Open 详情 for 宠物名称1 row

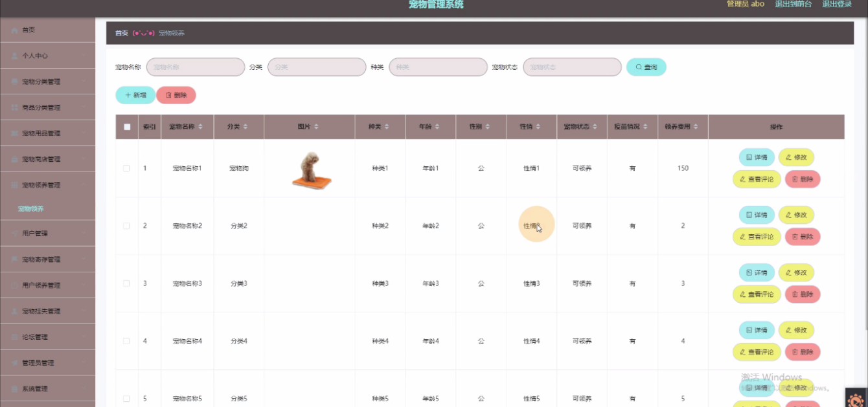pos(757,157)
